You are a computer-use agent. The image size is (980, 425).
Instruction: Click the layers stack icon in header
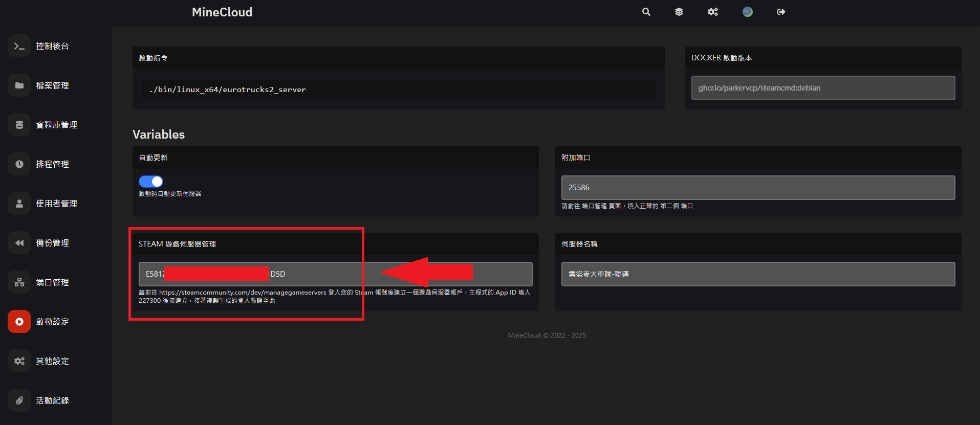[679, 12]
